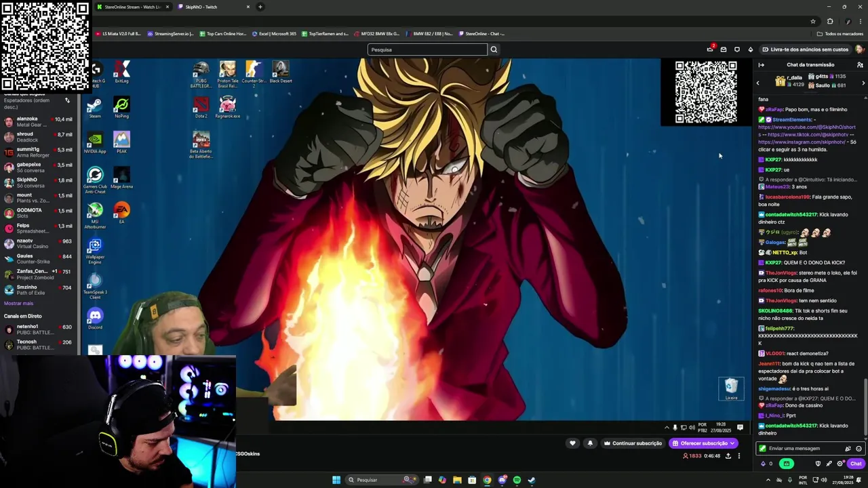
Task: Launch the NoPing desktop icon
Action: [x=121, y=108]
